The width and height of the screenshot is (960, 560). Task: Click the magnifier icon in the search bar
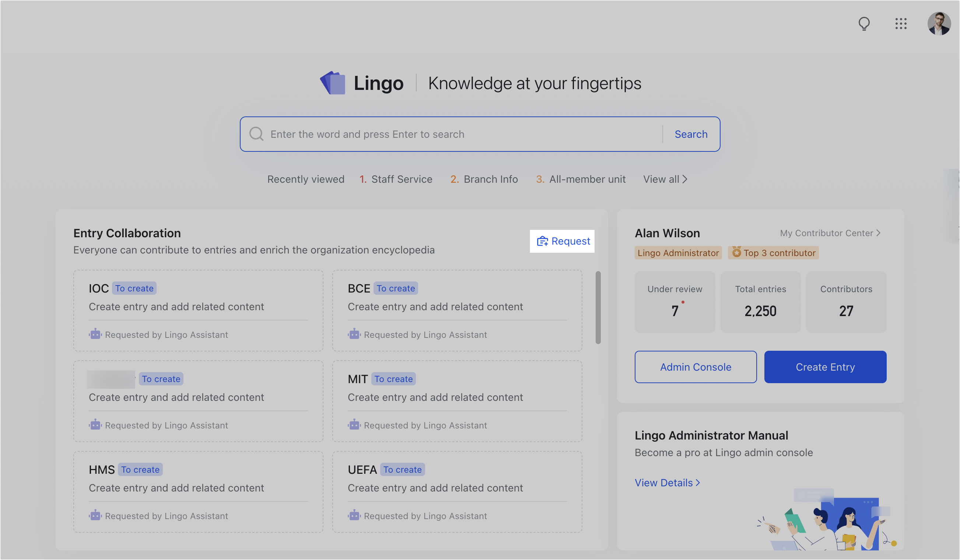[256, 134]
